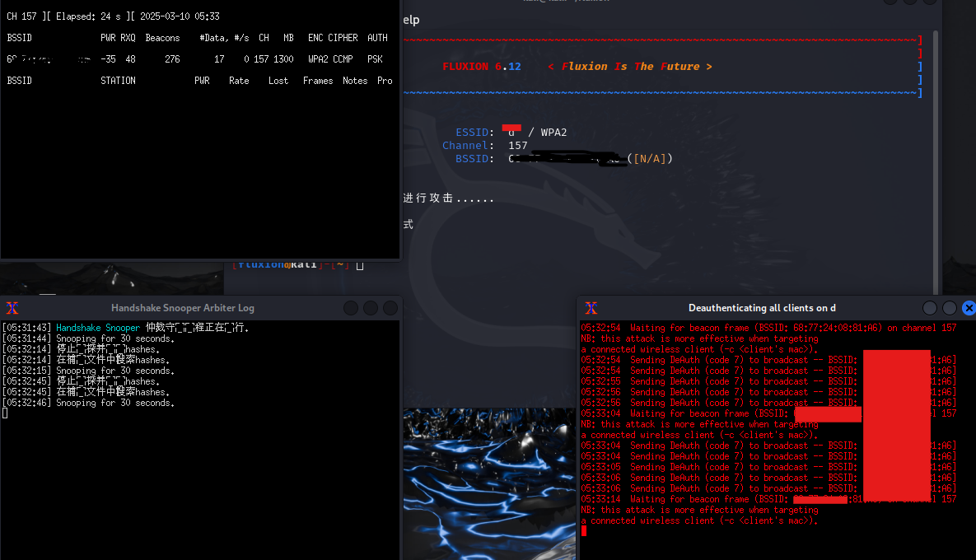Click the [N/A] text after BSSID
Image resolution: width=976 pixels, height=560 pixels.
[650, 159]
